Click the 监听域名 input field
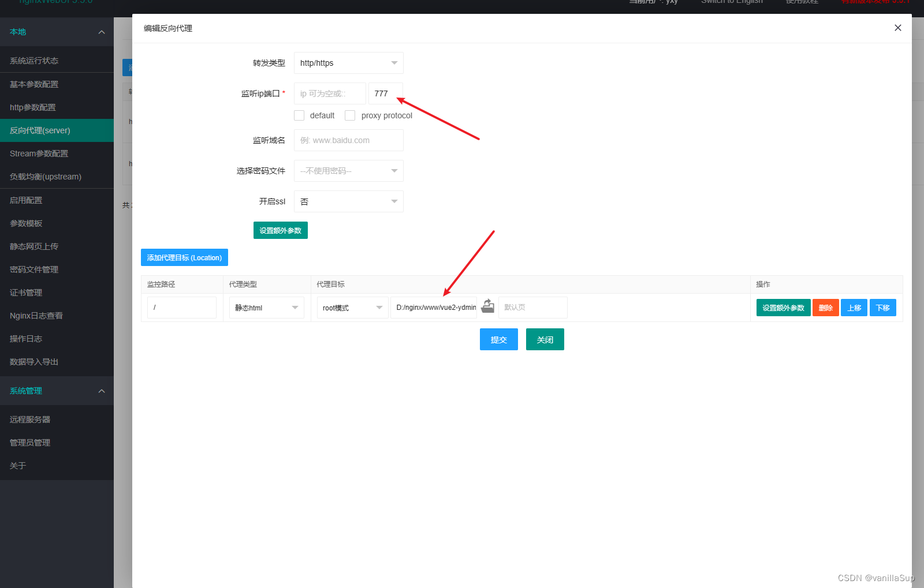Viewport: 924px width, 588px height. pos(348,140)
